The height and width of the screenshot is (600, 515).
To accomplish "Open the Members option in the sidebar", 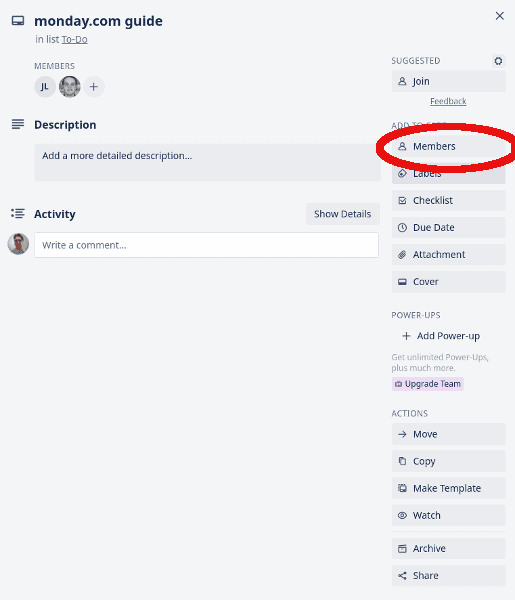I will [x=448, y=147].
